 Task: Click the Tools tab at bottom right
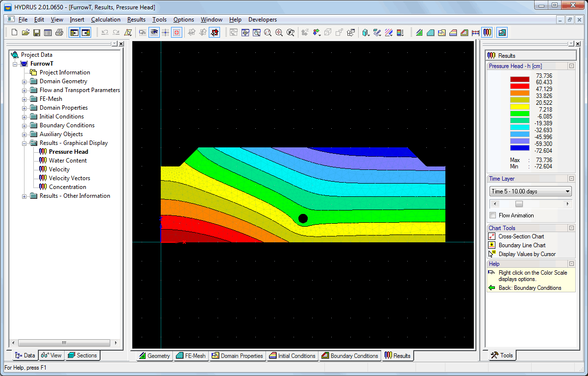pyautogui.click(x=502, y=355)
